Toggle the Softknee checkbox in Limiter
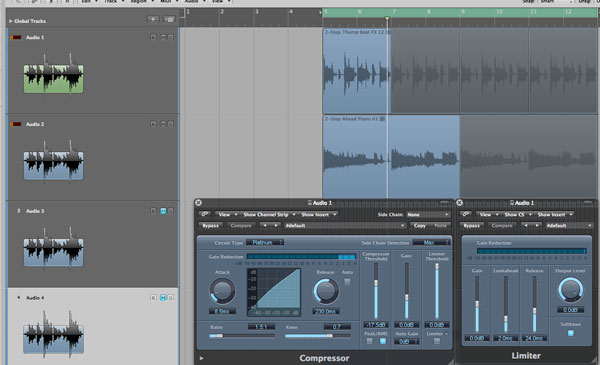Image resolution: width=600 pixels, height=365 pixels. point(571,333)
